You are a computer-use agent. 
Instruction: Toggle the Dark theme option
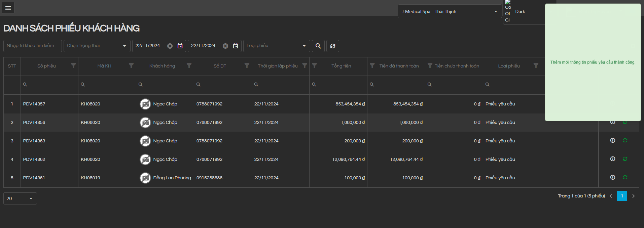[x=520, y=11]
